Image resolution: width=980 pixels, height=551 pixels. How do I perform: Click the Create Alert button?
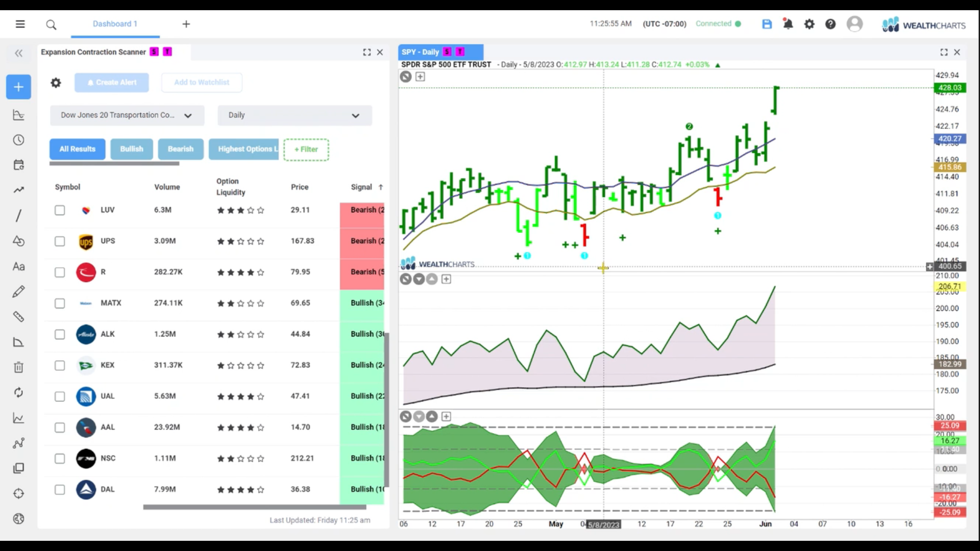pos(112,83)
